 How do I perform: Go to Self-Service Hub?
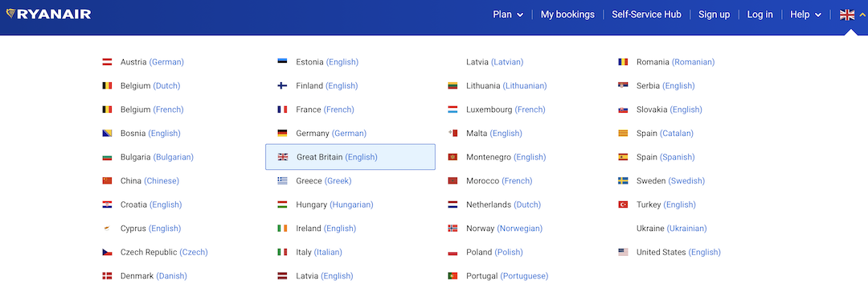(646, 14)
